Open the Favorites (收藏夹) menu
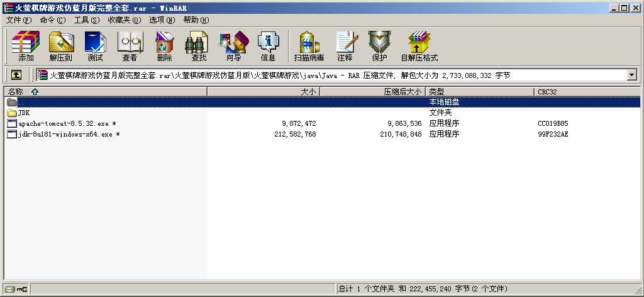The height and width of the screenshot is (297, 644). [x=124, y=20]
